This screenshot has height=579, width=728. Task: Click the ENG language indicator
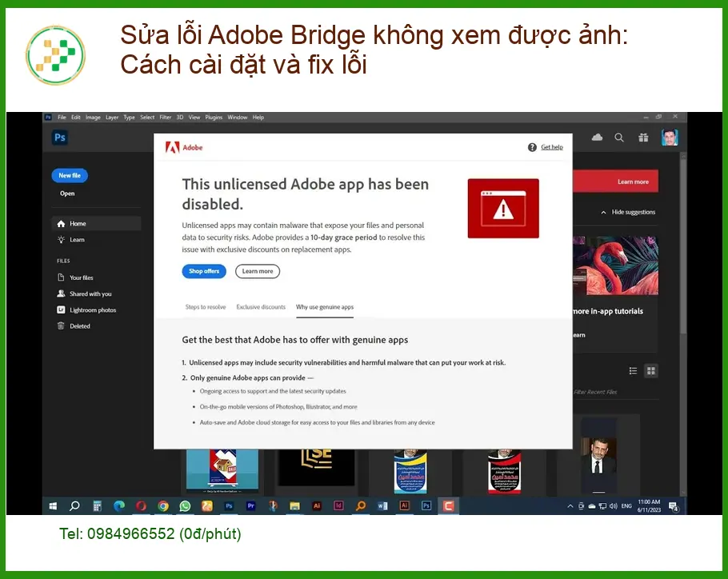626,506
